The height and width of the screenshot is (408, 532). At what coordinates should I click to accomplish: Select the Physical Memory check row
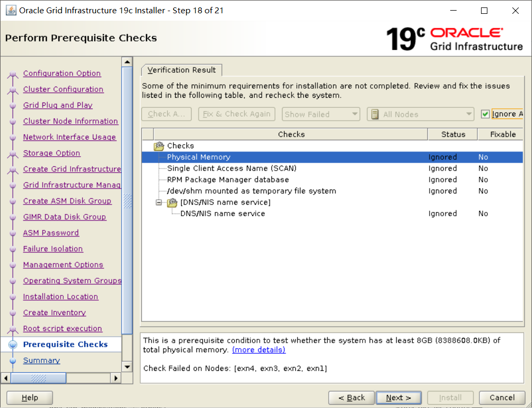tap(332, 157)
